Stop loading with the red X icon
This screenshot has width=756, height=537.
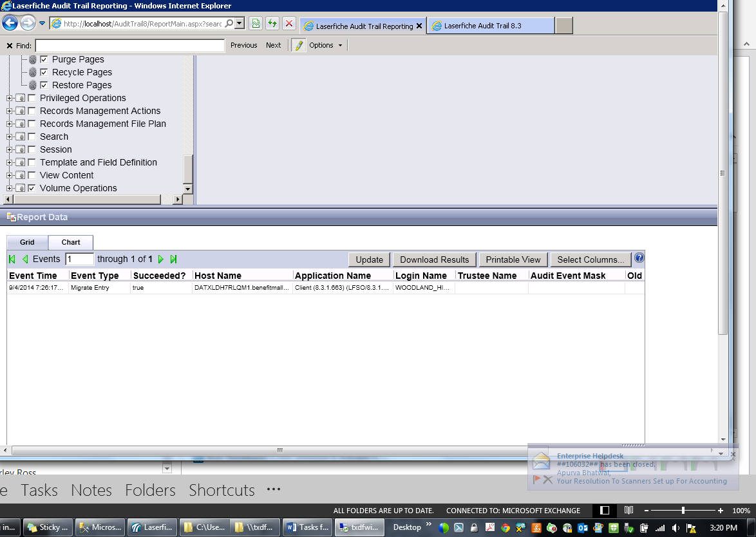click(x=288, y=23)
